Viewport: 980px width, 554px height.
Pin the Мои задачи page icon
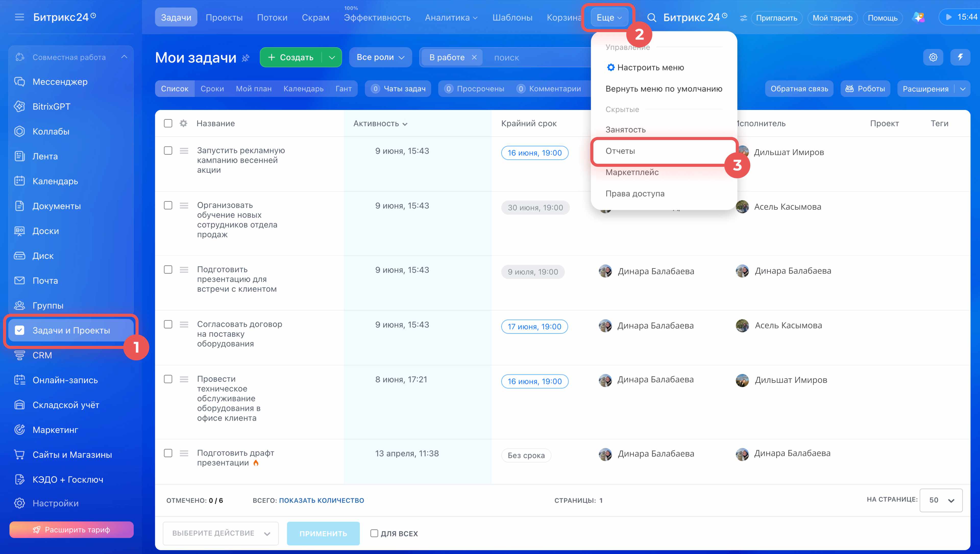tap(246, 58)
